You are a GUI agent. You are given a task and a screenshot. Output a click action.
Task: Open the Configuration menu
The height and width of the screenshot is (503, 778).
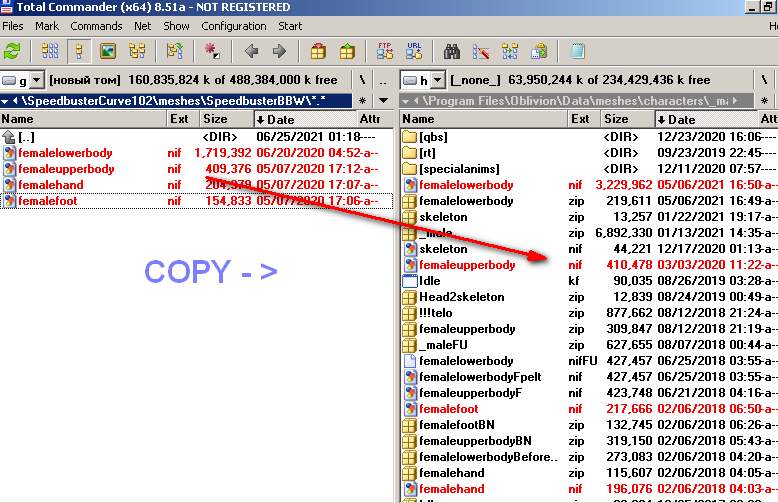click(234, 26)
